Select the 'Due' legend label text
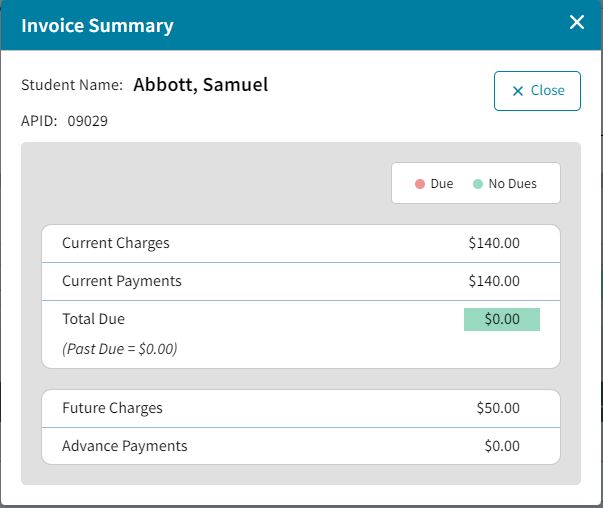The image size is (603, 508). pos(442,184)
